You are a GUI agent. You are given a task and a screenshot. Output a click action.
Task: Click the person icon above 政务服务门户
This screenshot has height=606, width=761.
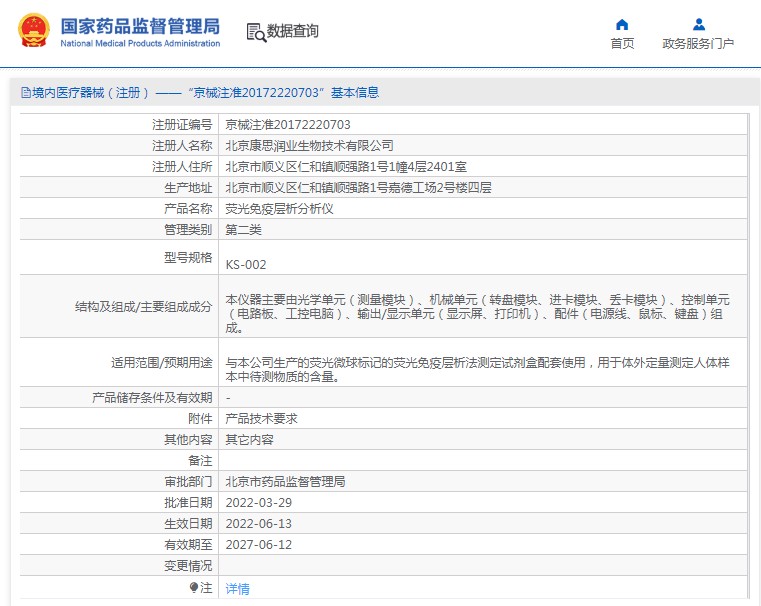698,24
